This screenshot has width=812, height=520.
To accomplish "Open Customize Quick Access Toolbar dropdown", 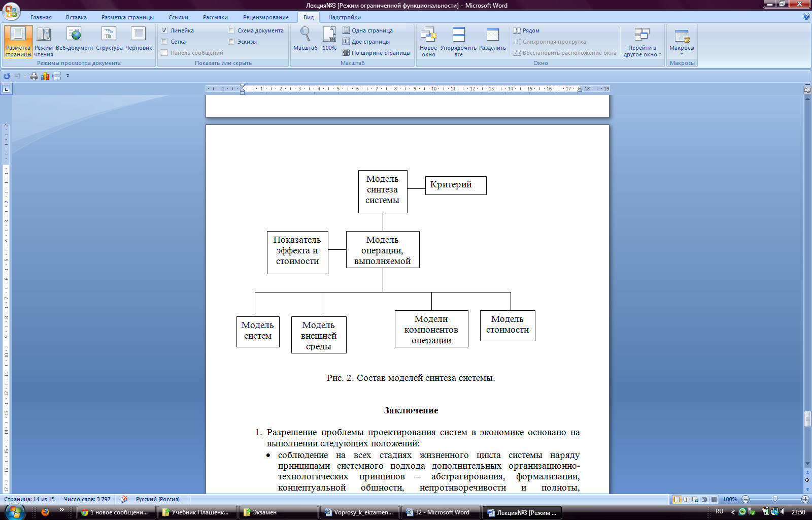I will pyautogui.click(x=67, y=76).
